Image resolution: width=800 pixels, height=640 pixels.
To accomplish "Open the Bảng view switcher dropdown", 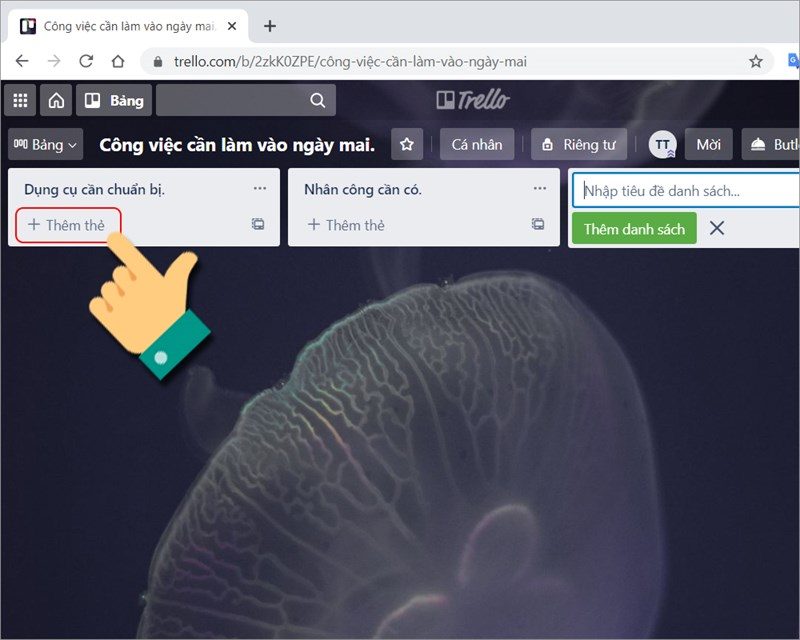I will 45,145.
